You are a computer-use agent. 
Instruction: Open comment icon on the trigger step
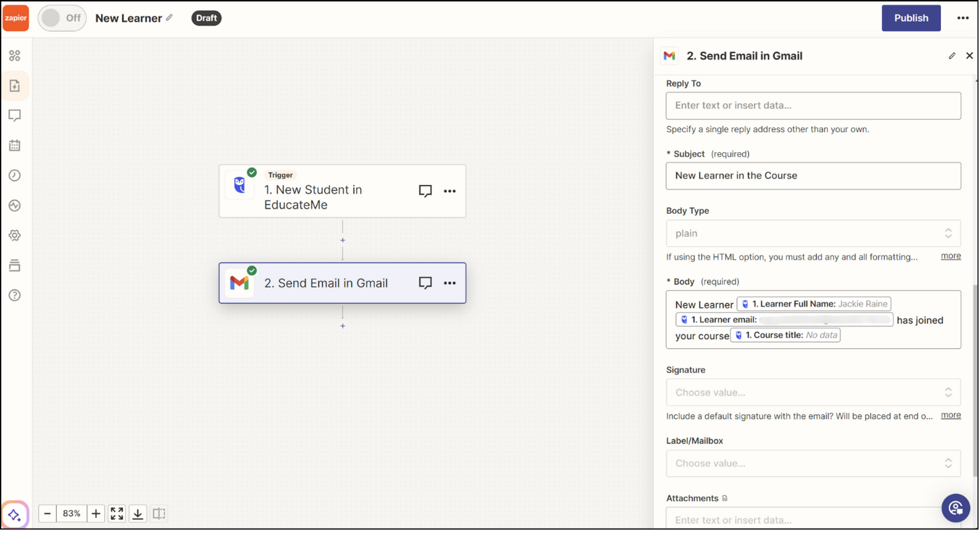(x=425, y=191)
